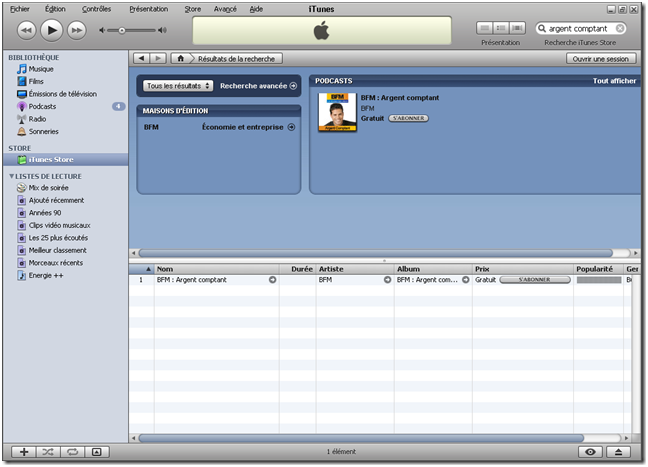Switch to list view presentation

[x=485, y=28]
